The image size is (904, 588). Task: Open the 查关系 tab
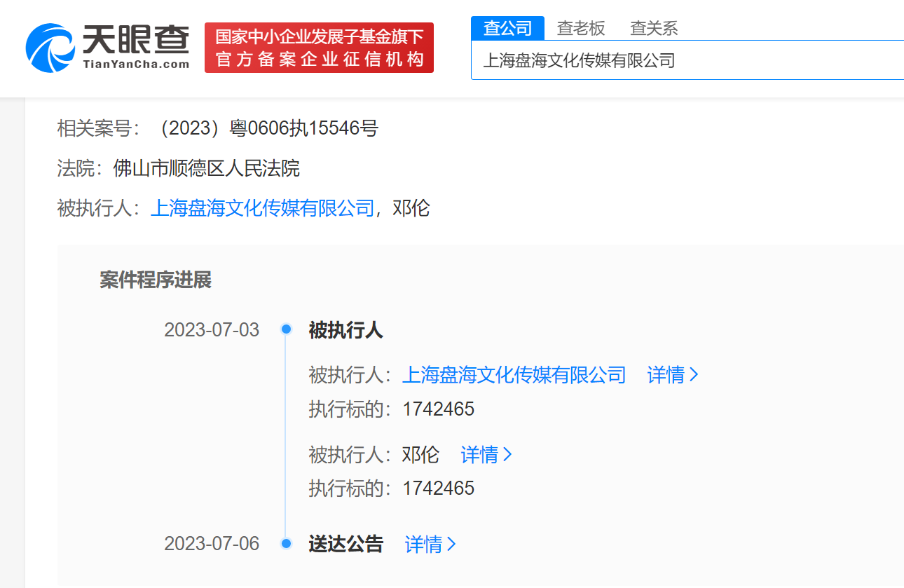pyautogui.click(x=654, y=28)
